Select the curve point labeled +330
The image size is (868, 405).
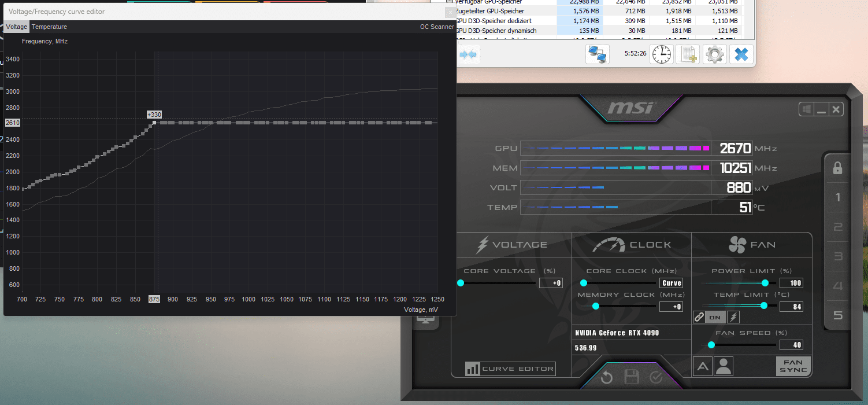[154, 123]
